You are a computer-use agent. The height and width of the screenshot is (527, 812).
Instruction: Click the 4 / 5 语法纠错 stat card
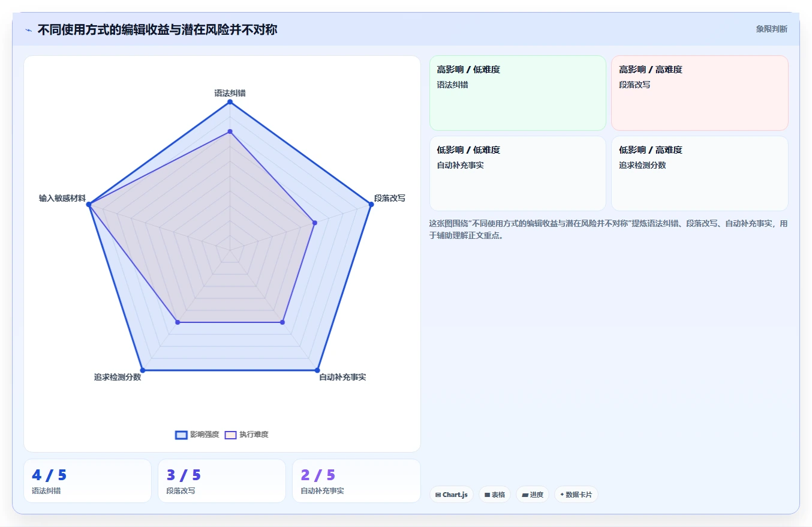click(88, 481)
